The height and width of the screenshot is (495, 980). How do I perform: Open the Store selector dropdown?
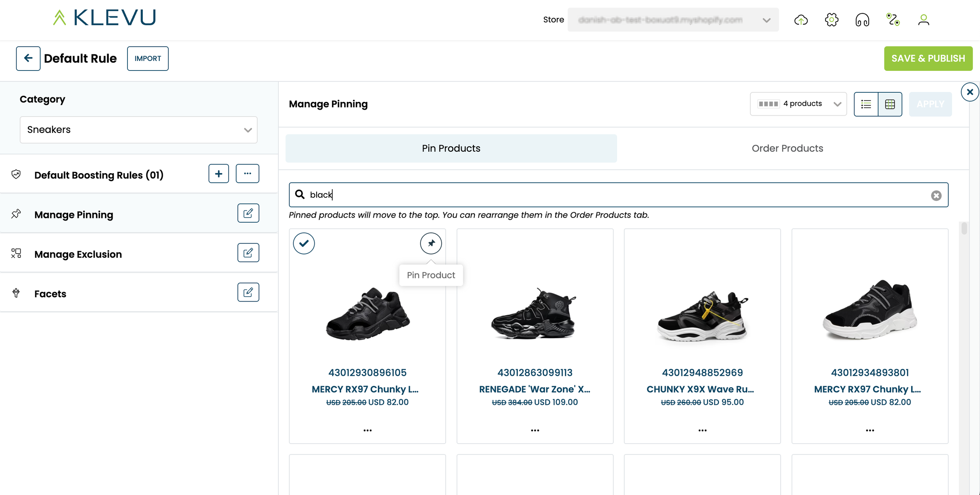[673, 20]
